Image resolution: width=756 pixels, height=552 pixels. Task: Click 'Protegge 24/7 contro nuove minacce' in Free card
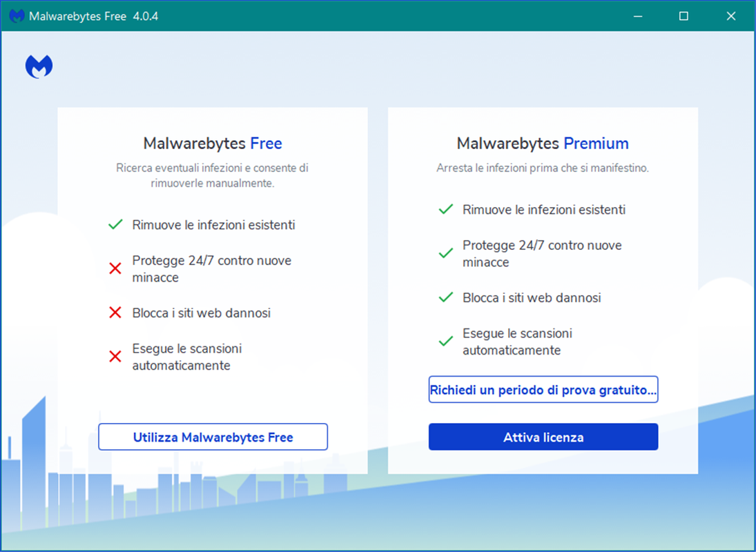(x=212, y=269)
